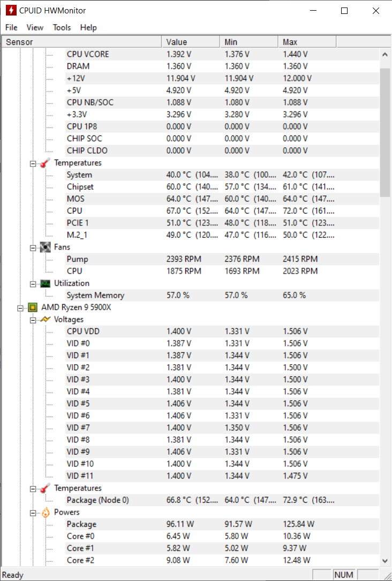The width and height of the screenshot is (392, 581).
Task: Click the Voltages zigzag icon under Ryzen
Action: click(45, 319)
